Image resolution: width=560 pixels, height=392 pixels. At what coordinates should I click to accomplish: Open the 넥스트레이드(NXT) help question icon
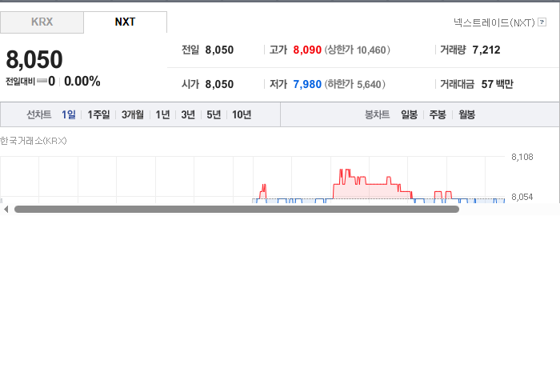pyautogui.click(x=542, y=22)
